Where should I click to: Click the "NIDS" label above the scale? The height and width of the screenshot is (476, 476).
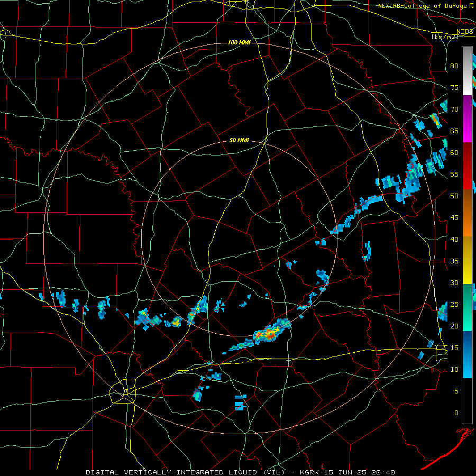[465, 32]
